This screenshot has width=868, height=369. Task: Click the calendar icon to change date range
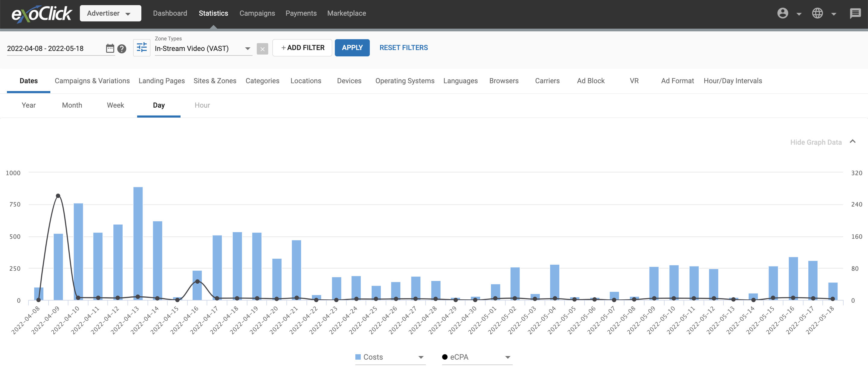pos(109,48)
